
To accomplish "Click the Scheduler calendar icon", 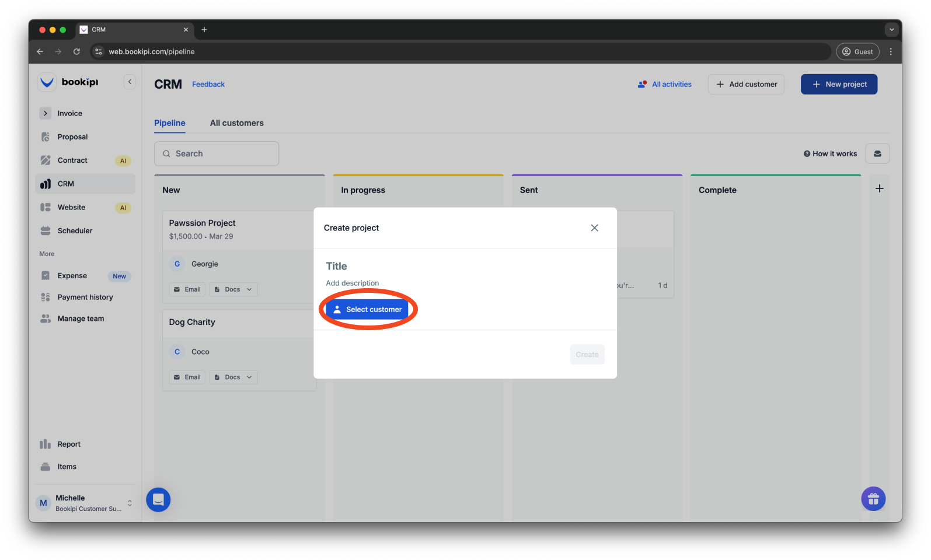I will pyautogui.click(x=46, y=231).
